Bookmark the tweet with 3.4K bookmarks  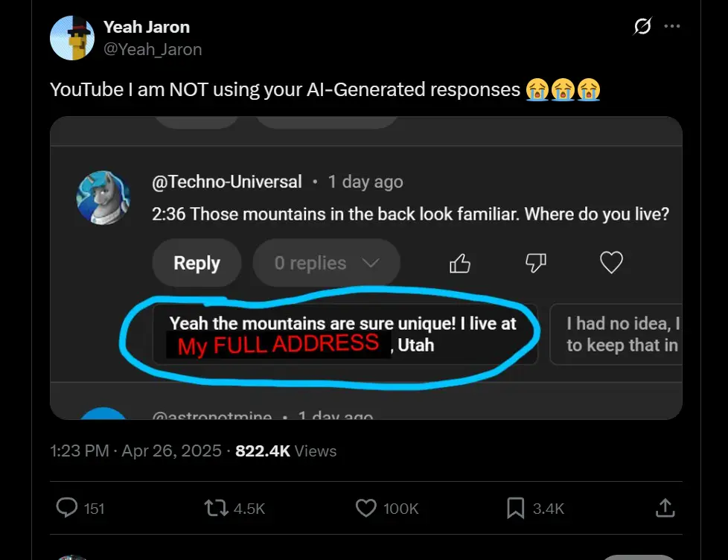[x=515, y=508]
